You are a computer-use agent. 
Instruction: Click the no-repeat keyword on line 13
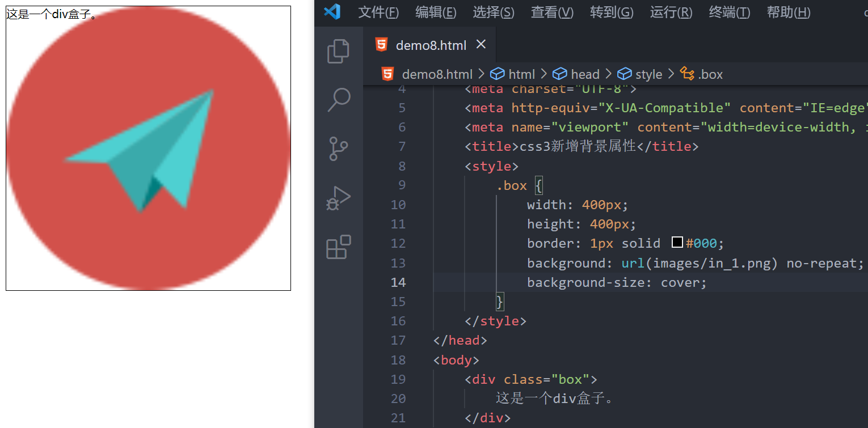click(x=821, y=263)
